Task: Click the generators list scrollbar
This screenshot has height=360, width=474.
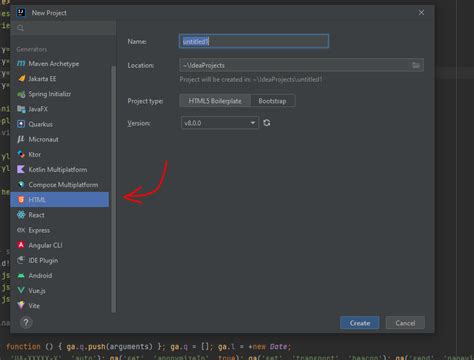Action: [114, 189]
